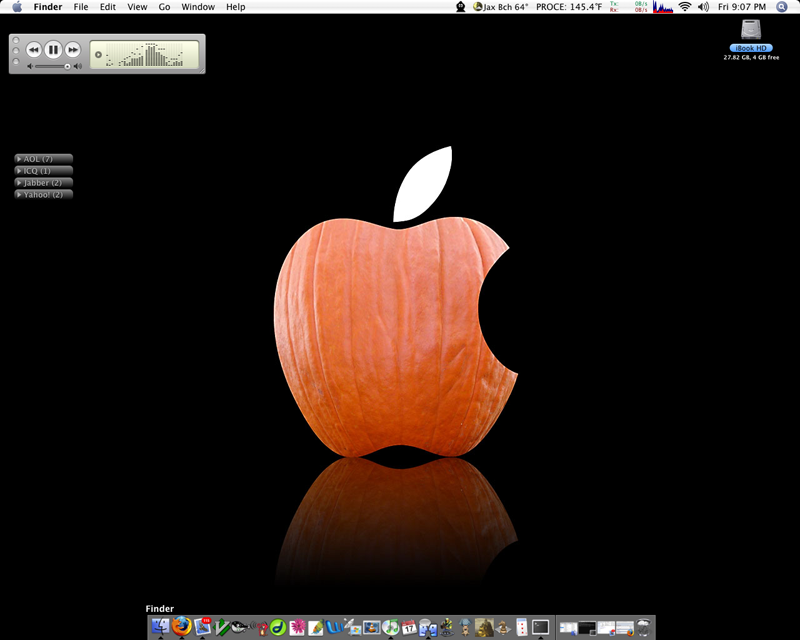
Task: Open the Terminal icon in the Dock
Action: coord(540,627)
